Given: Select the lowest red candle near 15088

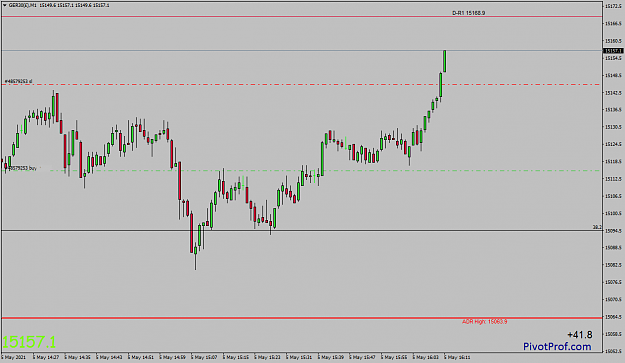Looking at the screenshot, I should click(x=191, y=233).
